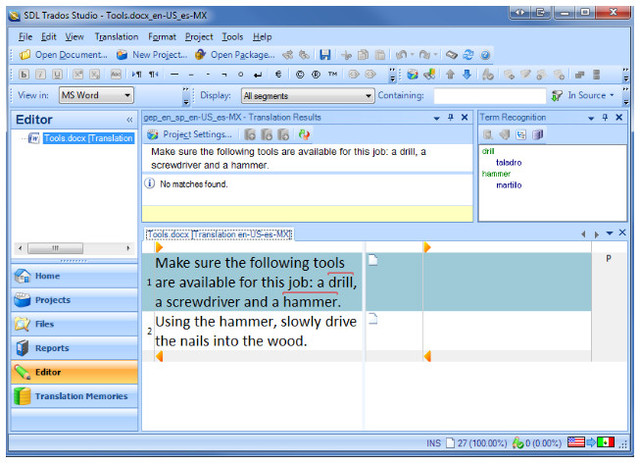Screen dimensions: 640x464
Task: Open the View in MS Word dropdown
Action: (96, 95)
